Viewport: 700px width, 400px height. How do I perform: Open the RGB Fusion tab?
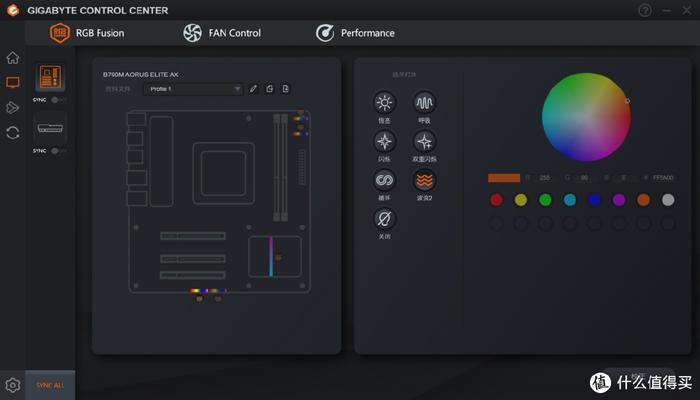pos(87,33)
